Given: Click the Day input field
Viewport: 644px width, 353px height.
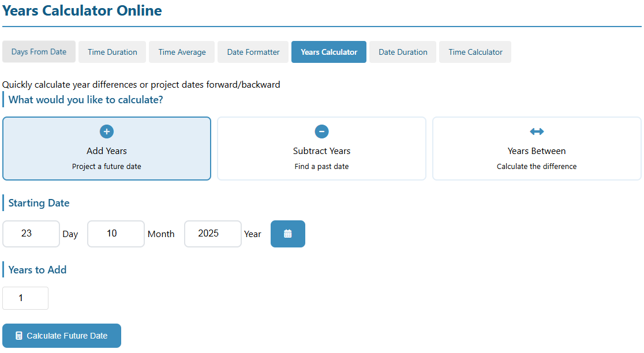Looking at the screenshot, I should coord(31,234).
